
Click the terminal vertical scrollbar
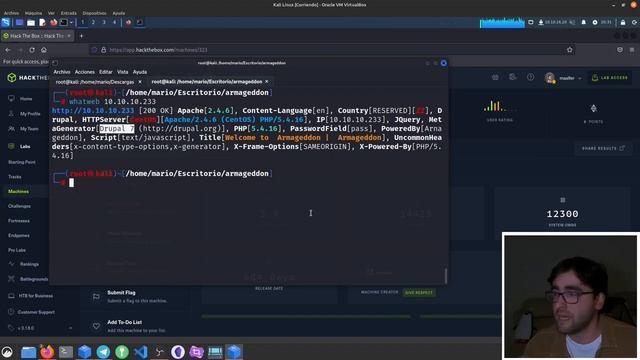(446, 276)
